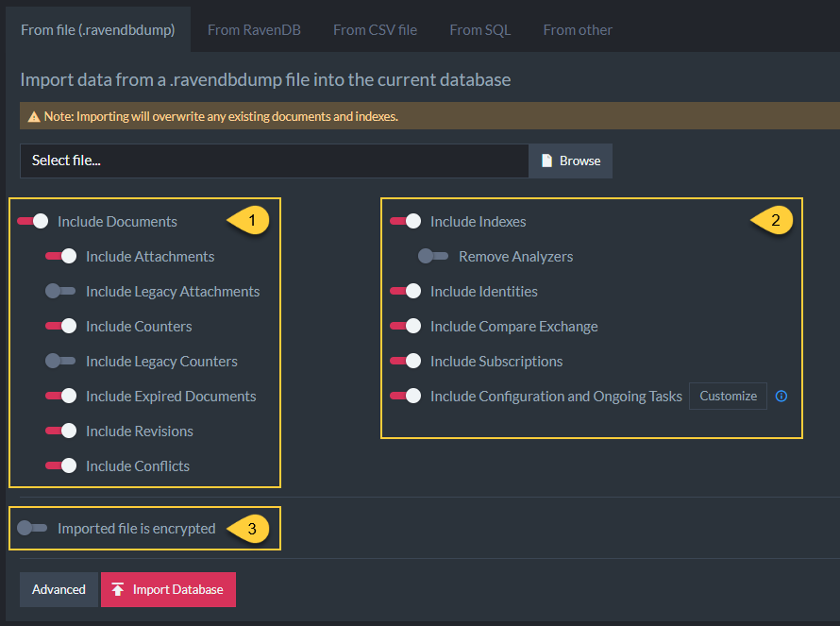The height and width of the screenshot is (626, 840).
Task: Click the overwrite note text
Action: (x=221, y=116)
